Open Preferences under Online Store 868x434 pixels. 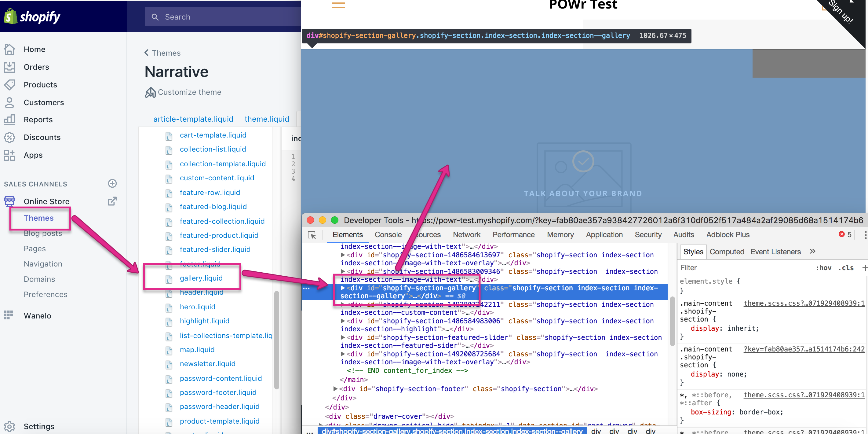tap(46, 295)
